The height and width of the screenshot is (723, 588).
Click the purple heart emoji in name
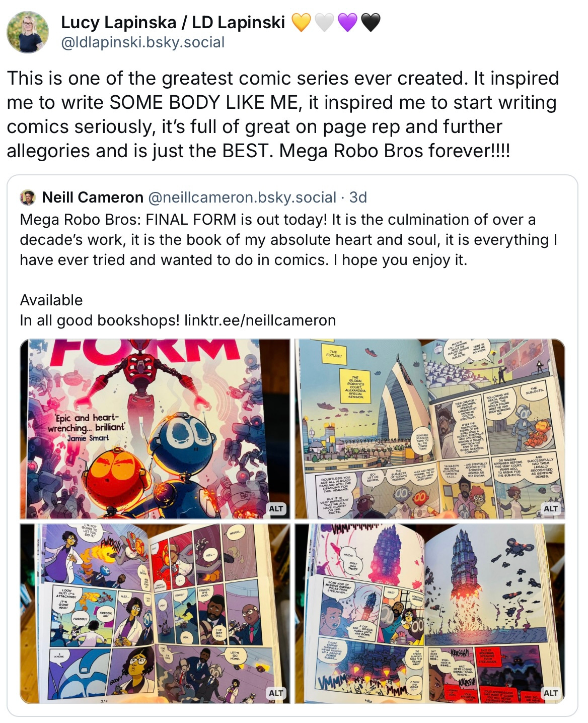pyautogui.click(x=347, y=23)
